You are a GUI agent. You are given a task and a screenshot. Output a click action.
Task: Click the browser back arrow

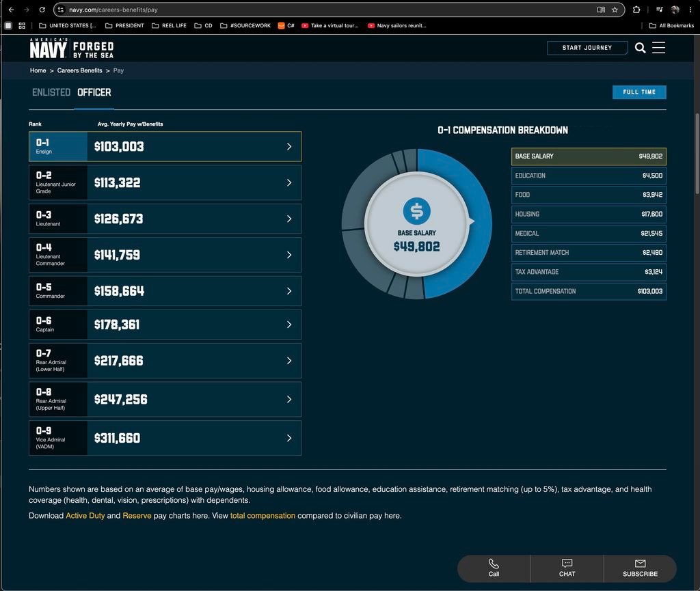pyautogui.click(x=11, y=10)
